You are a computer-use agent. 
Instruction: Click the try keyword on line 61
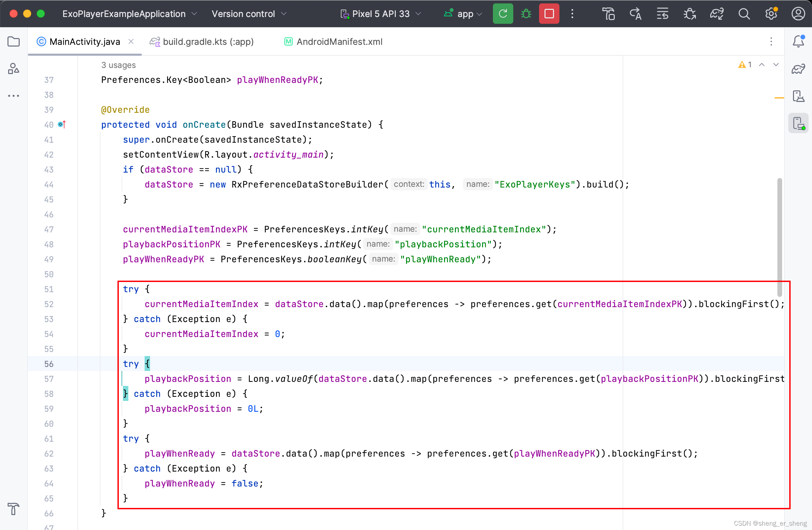pyautogui.click(x=131, y=439)
